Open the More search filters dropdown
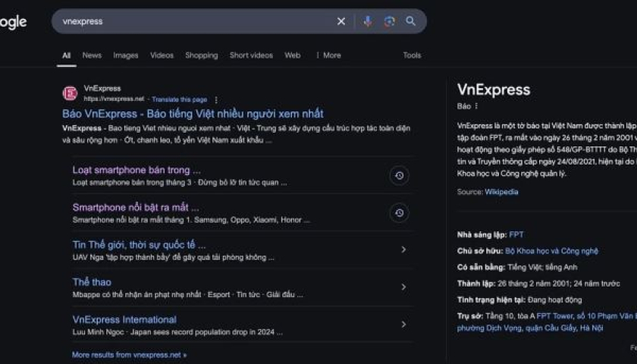This screenshot has height=364, width=637. tap(328, 55)
